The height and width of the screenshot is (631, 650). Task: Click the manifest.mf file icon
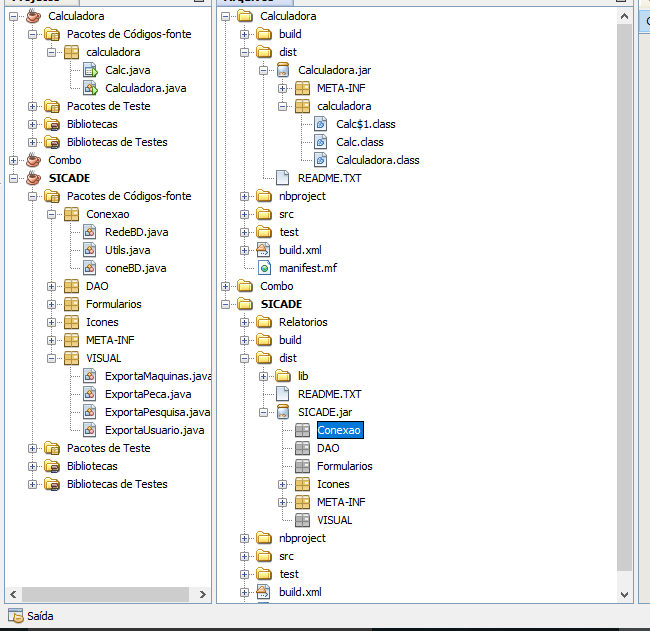click(264, 268)
